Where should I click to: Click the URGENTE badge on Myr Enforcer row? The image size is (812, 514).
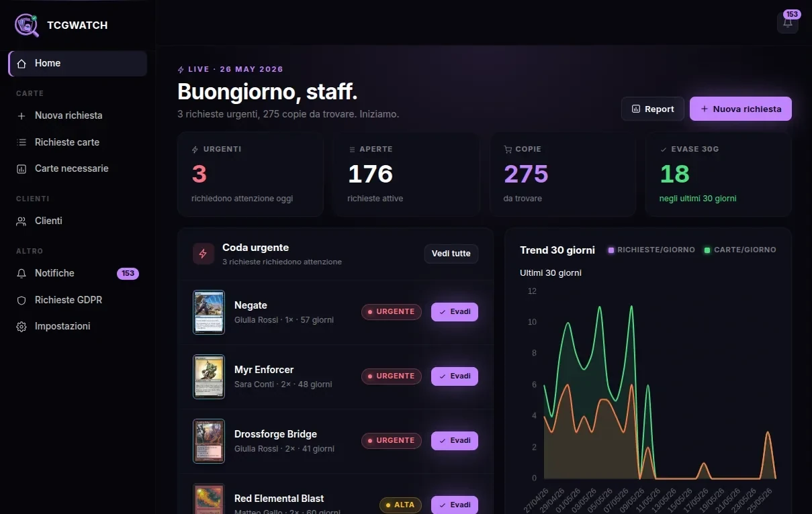pyautogui.click(x=392, y=376)
